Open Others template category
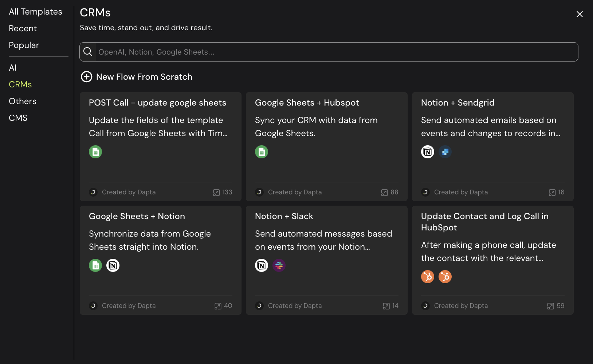593x364 pixels. 23,101
